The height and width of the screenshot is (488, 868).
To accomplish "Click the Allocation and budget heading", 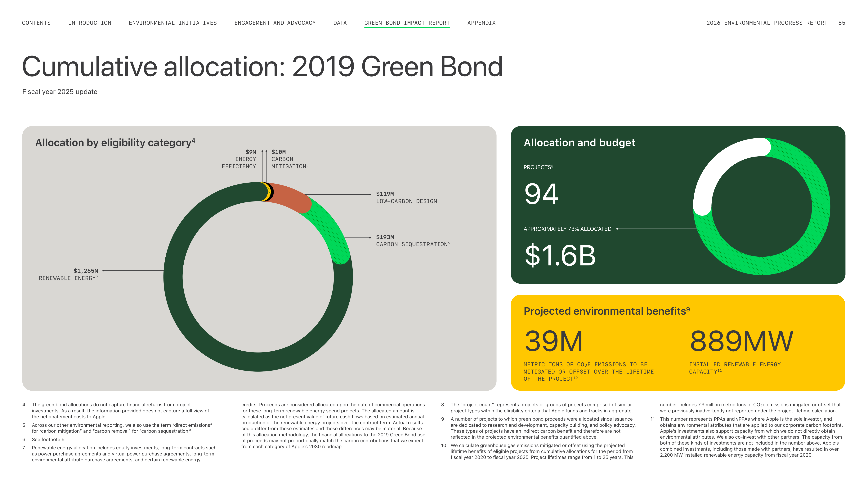I will point(579,143).
